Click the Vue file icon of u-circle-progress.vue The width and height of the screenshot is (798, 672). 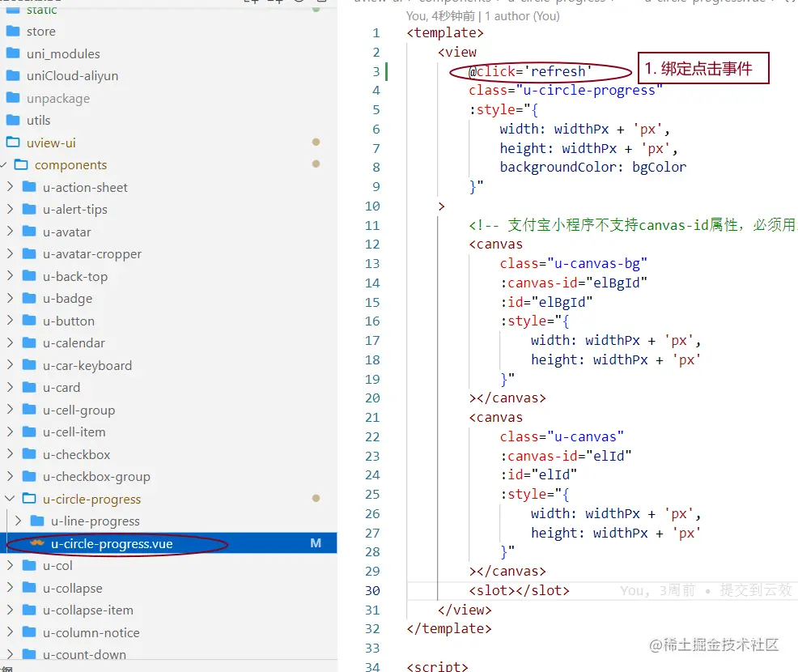click(37, 542)
